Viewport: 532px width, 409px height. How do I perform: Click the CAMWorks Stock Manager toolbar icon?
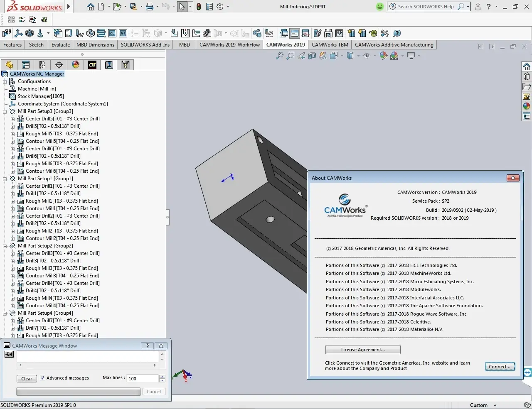(30, 33)
